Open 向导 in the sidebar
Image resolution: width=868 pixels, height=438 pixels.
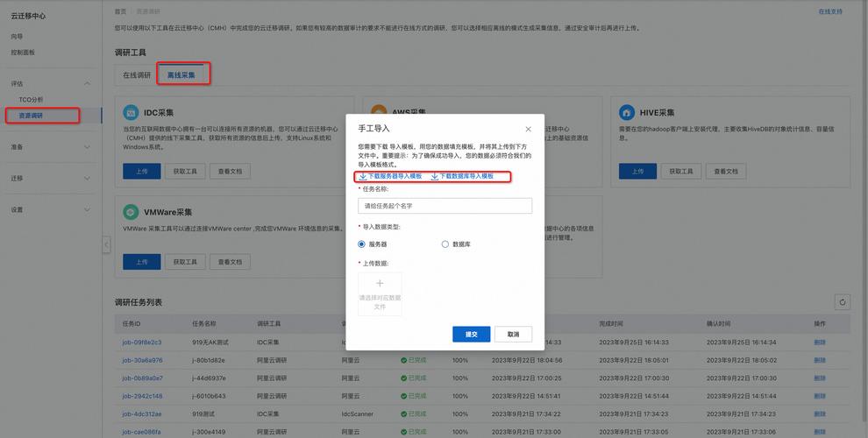[18, 37]
